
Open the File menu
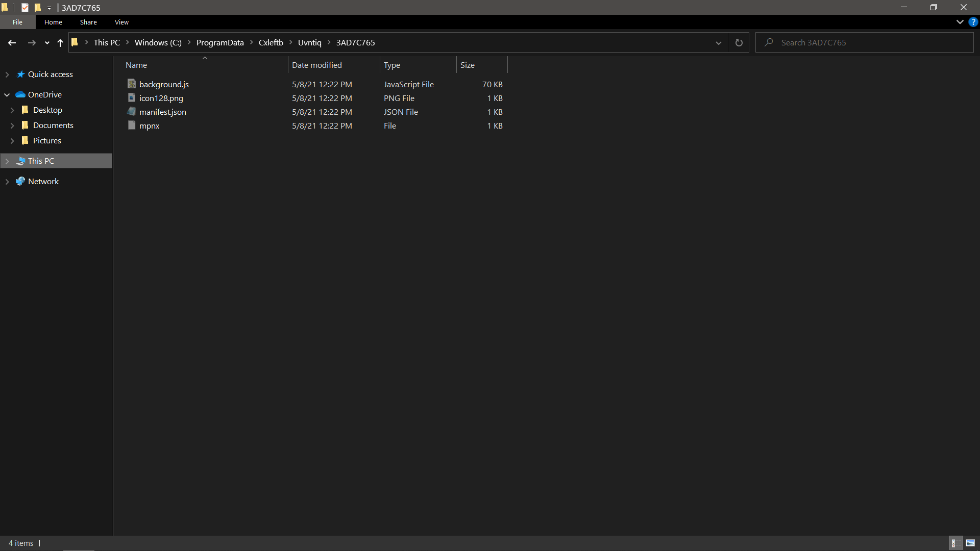pyautogui.click(x=17, y=22)
